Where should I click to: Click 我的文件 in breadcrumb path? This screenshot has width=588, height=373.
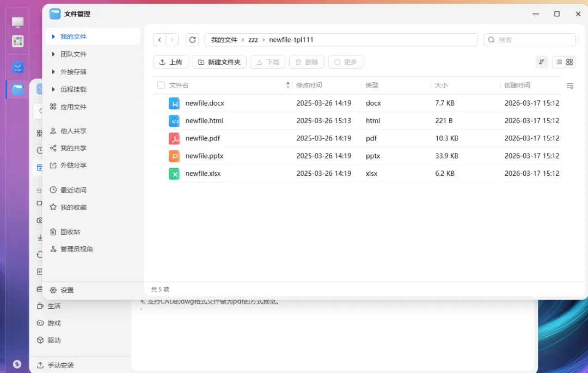224,40
